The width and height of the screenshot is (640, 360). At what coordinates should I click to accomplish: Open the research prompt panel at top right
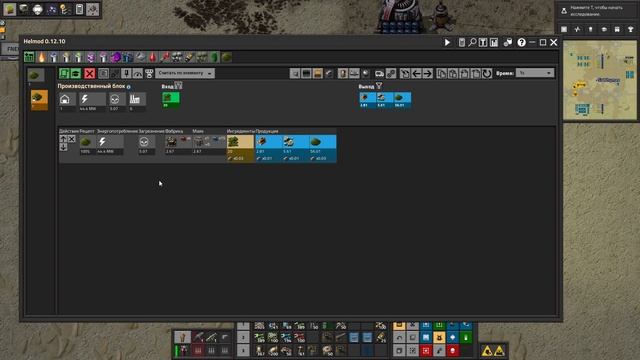(597, 11)
